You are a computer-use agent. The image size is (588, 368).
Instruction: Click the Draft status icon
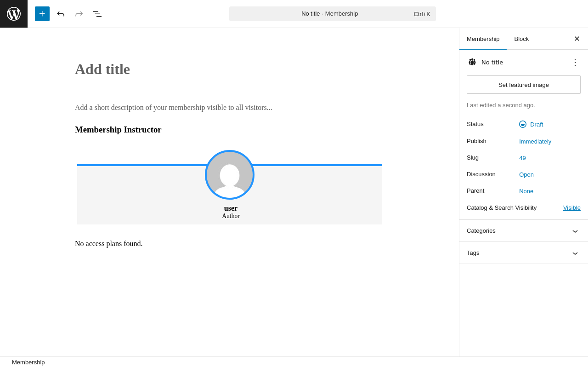(523, 124)
